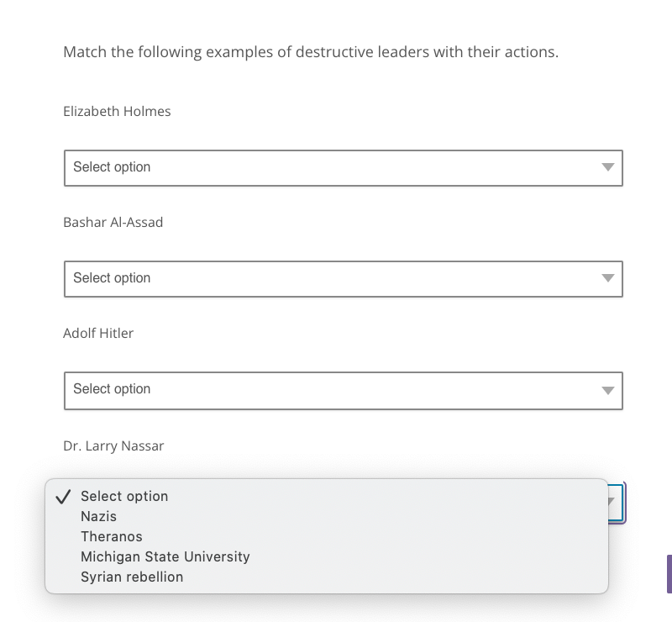Screen dimensions: 672x622
Task: Choose Nazis from the open list
Action: (x=99, y=516)
